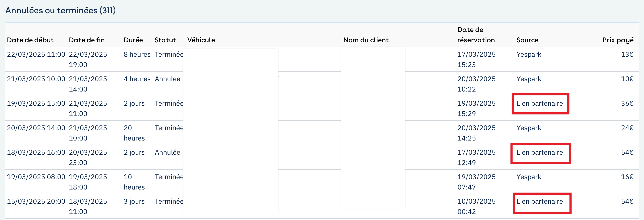The height and width of the screenshot is (220, 644).
Task: Click the 'Annulées ou terminées (311)' heading
Action: coord(60,11)
